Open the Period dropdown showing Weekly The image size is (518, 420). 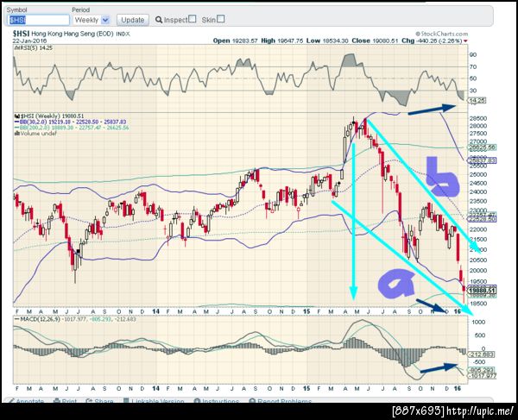pyautogui.click(x=92, y=20)
